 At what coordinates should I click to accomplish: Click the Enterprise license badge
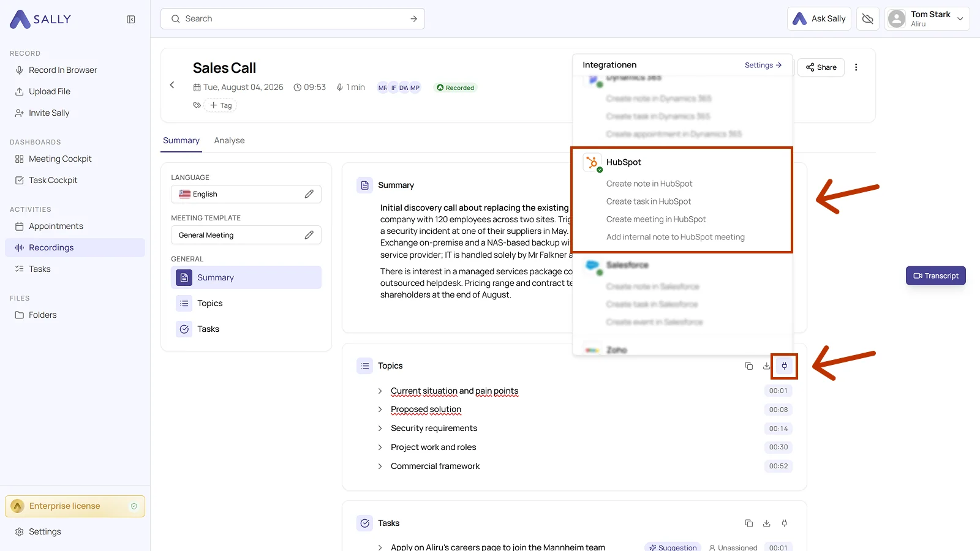coord(75,506)
